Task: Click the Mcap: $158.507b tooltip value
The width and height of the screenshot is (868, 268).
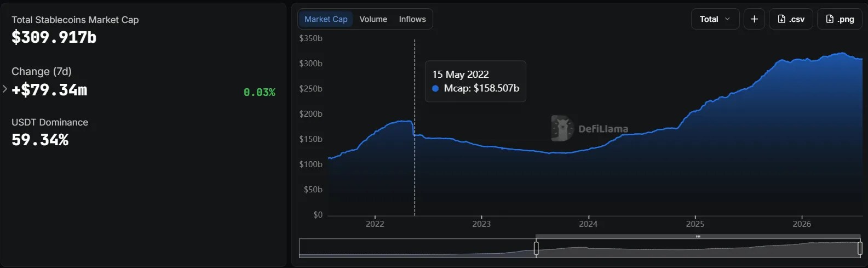Action: [x=481, y=88]
